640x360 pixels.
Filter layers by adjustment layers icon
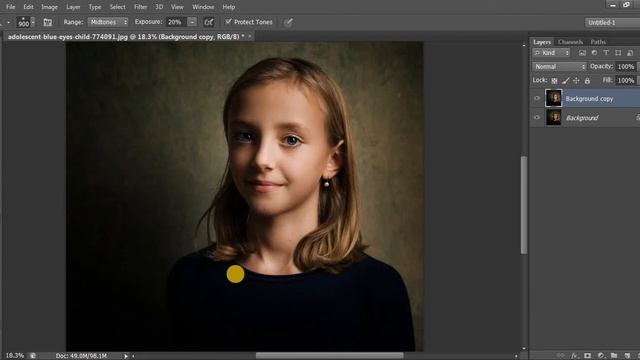click(x=594, y=53)
